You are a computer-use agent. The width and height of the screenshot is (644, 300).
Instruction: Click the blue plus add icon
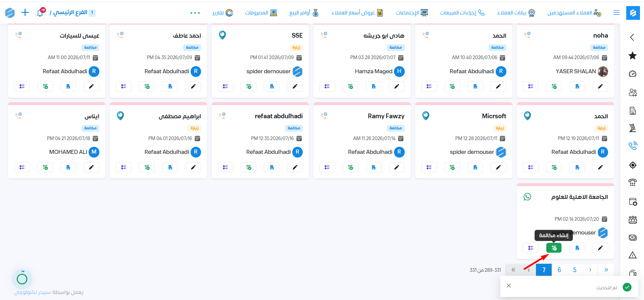pyautogui.click(x=25, y=13)
